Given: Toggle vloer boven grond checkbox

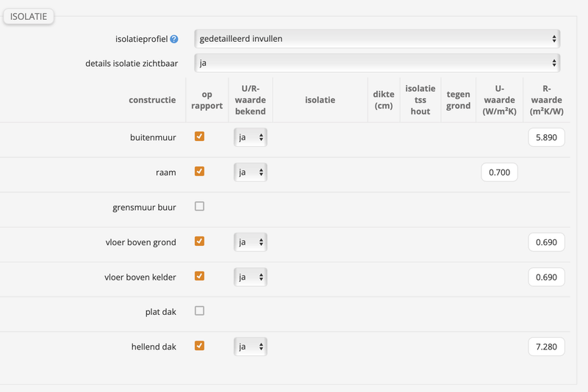Looking at the screenshot, I should [199, 242].
